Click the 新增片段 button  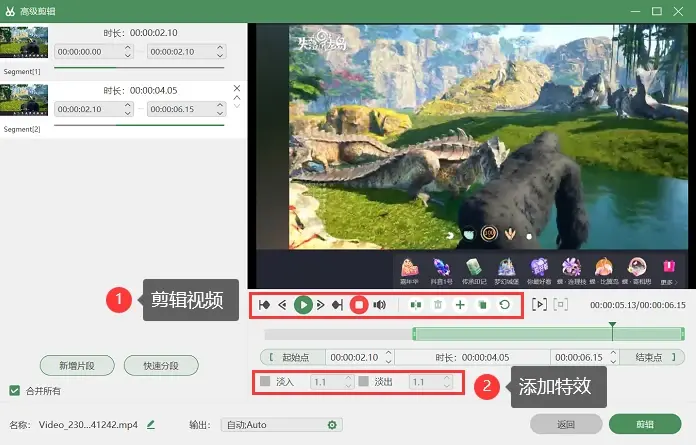click(x=77, y=366)
